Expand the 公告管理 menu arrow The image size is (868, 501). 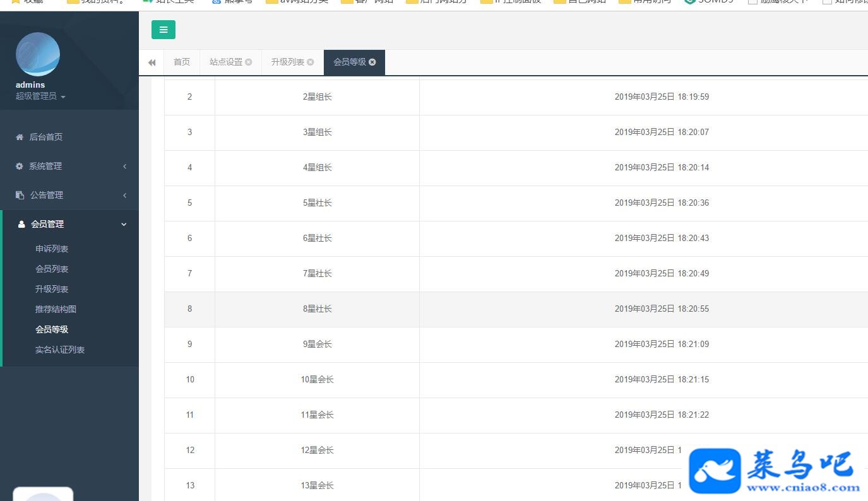click(124, 195)
